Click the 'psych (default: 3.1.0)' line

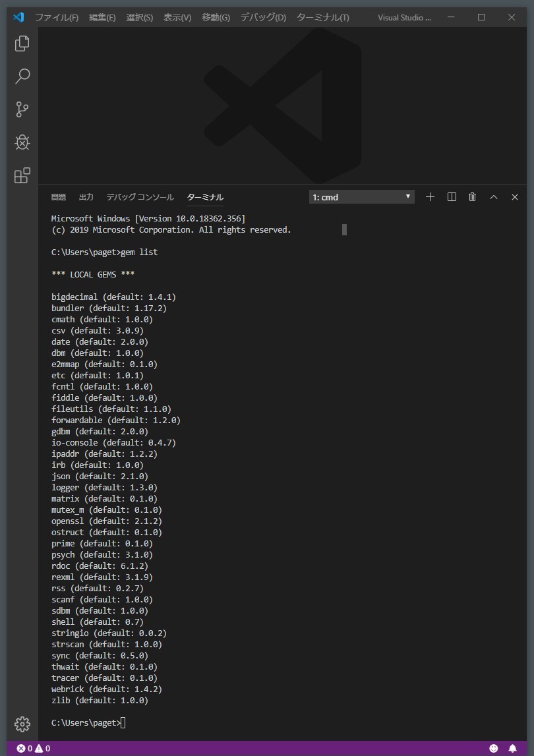pyautogui.click(x=102, y=554)
